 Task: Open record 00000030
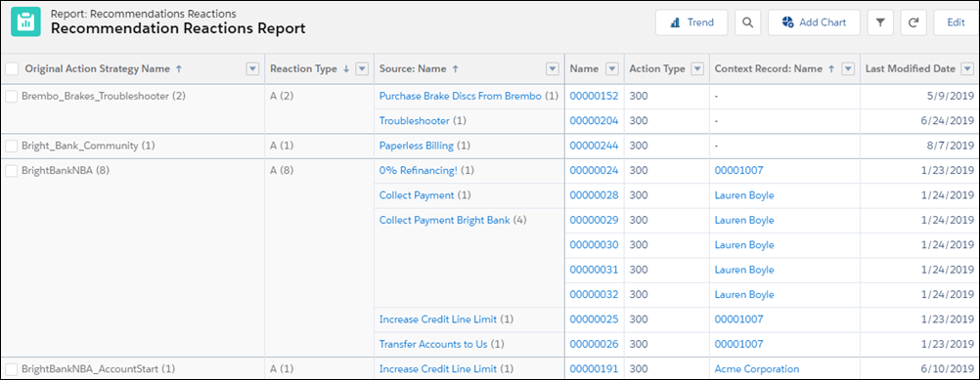pos(594,245)
